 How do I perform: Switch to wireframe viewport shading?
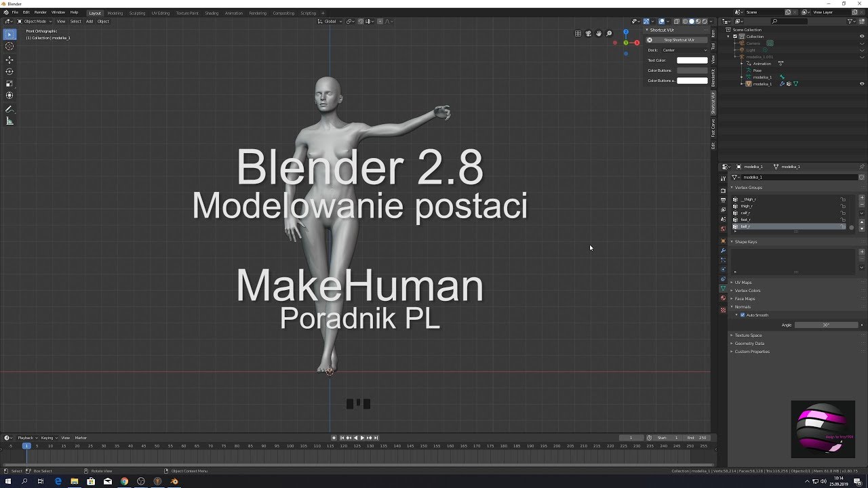tap(685, 21)
